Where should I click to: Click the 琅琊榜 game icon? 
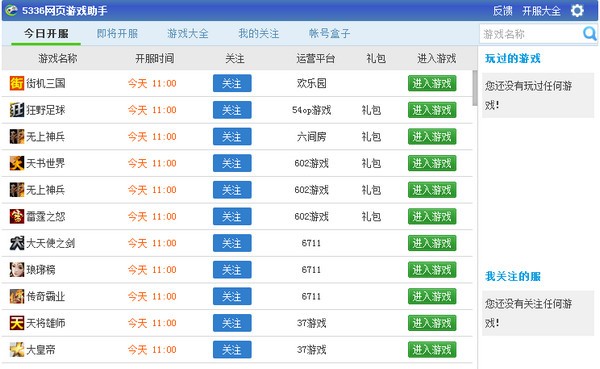point(17,269)
